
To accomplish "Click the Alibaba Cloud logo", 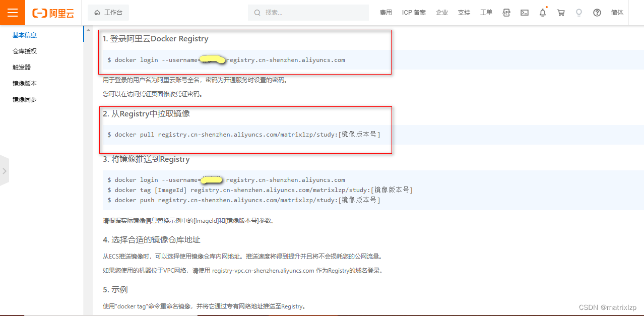I will (x=53, y=13).
